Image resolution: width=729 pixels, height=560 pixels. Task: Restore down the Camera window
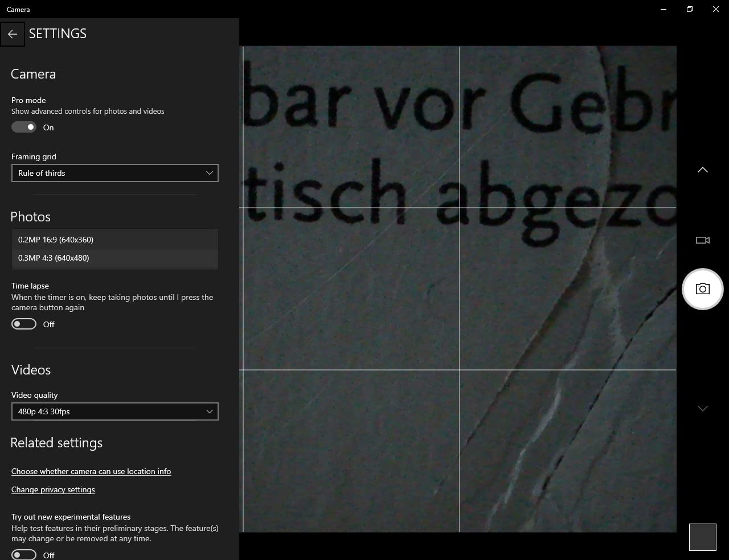(x=690, y=9)
